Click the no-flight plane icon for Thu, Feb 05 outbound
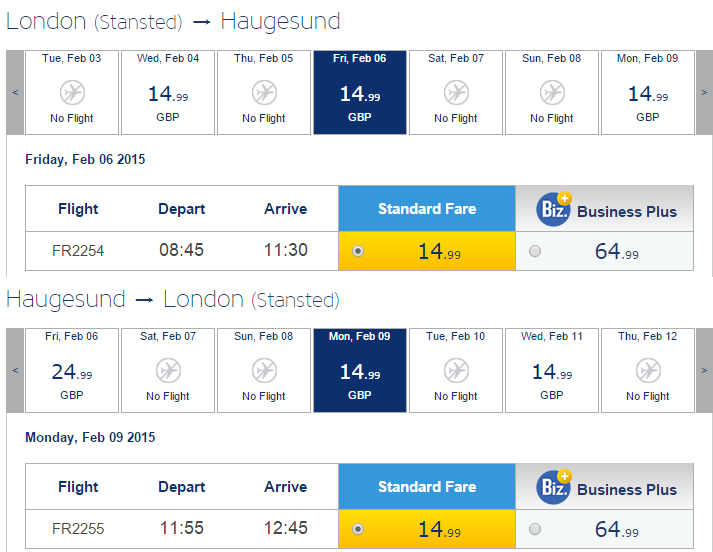This screenshot has height=552, width=713. coord(264,93)
